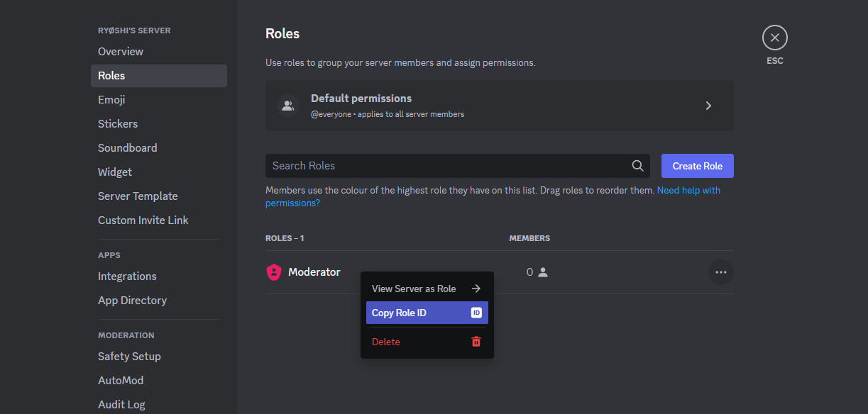
Task: Open the Emoji settings tab
Action: tap(111, 100)
